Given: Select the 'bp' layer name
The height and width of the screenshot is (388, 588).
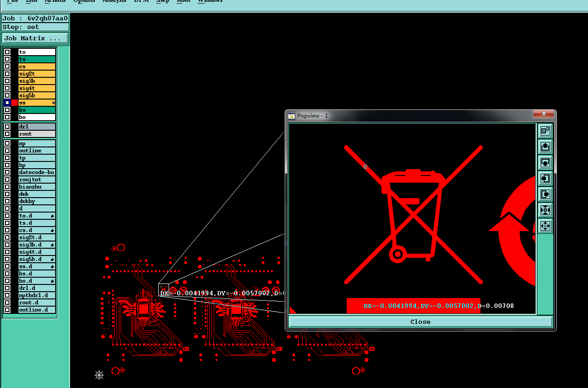Looking at the screenshot, I should tap(37, 165).
